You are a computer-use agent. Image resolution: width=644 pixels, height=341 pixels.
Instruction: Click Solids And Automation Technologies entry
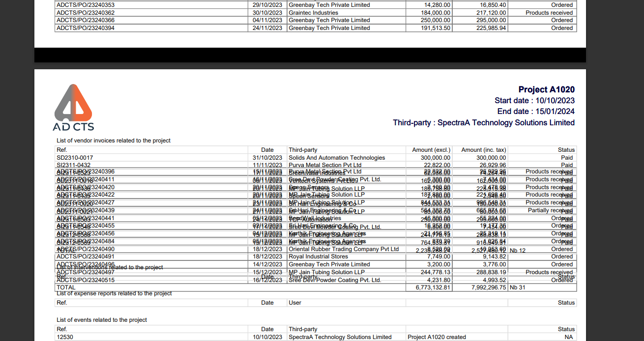pyautogui.click(x=337, y=158)
